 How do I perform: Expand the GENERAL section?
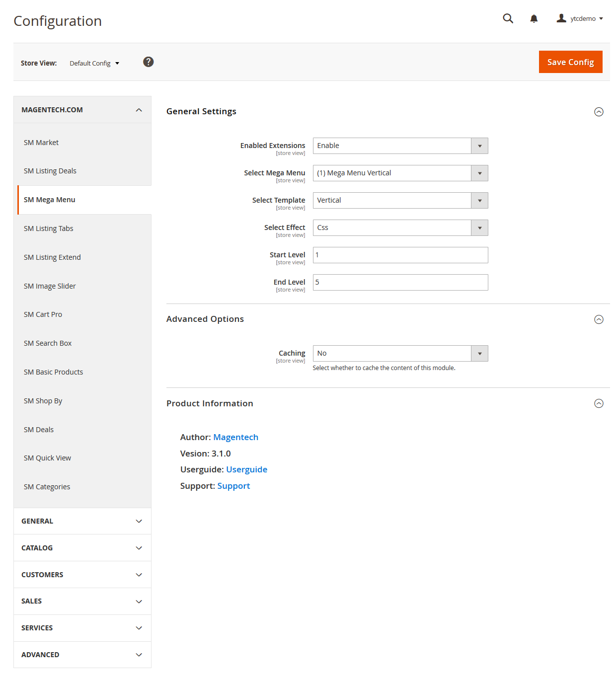click(x=82, y=521)
